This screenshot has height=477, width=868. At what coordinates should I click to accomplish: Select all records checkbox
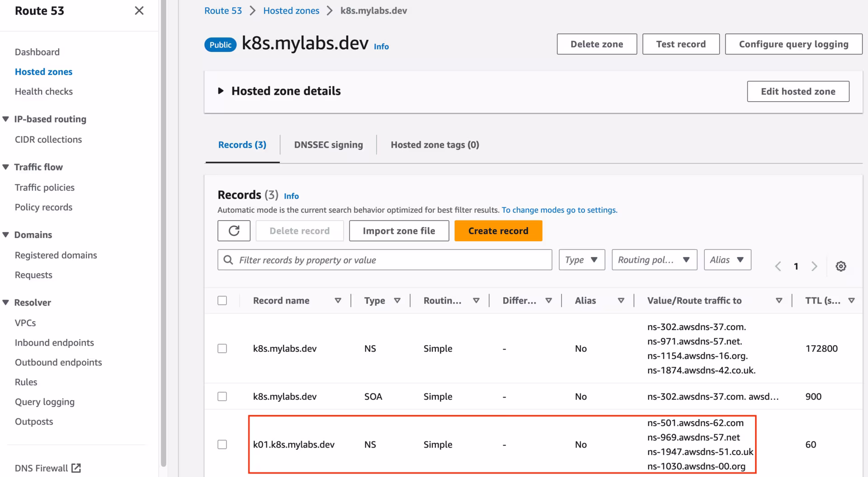(x=222, y=300)
